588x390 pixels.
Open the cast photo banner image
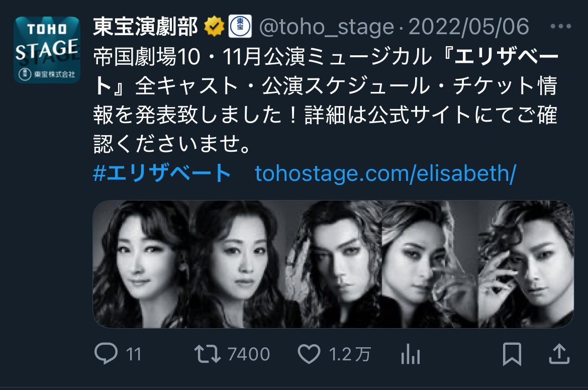(333, 264)
